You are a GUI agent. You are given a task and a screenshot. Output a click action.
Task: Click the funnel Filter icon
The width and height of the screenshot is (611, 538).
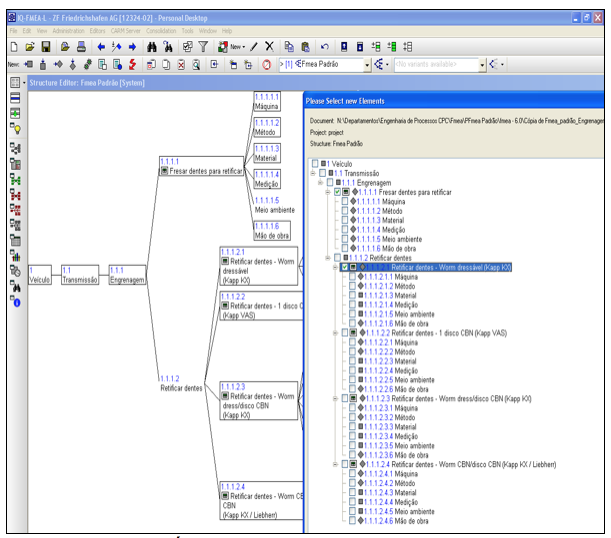(203, 47)
